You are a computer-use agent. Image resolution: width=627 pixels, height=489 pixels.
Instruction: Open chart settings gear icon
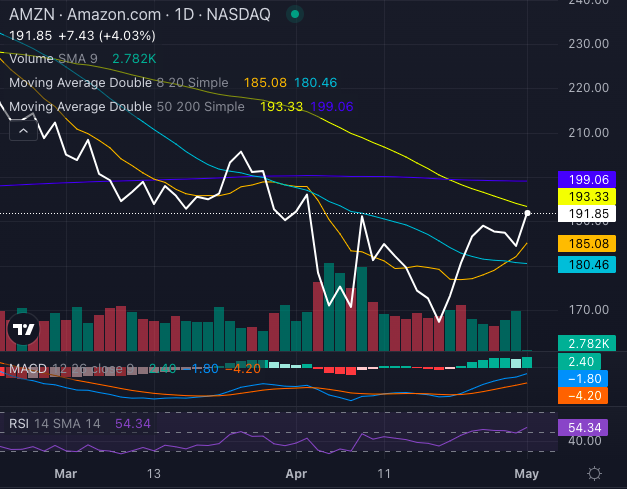(594, 474)
